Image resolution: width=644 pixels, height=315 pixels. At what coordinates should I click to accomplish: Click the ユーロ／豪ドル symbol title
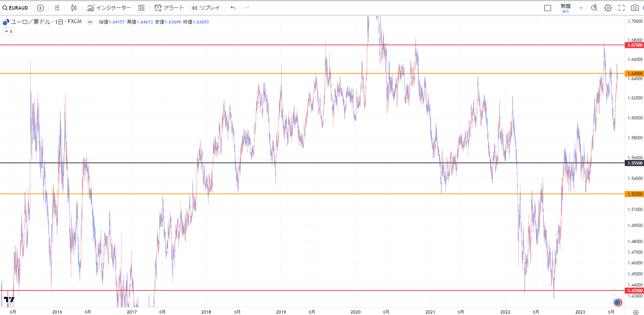(x=31, y=22)
